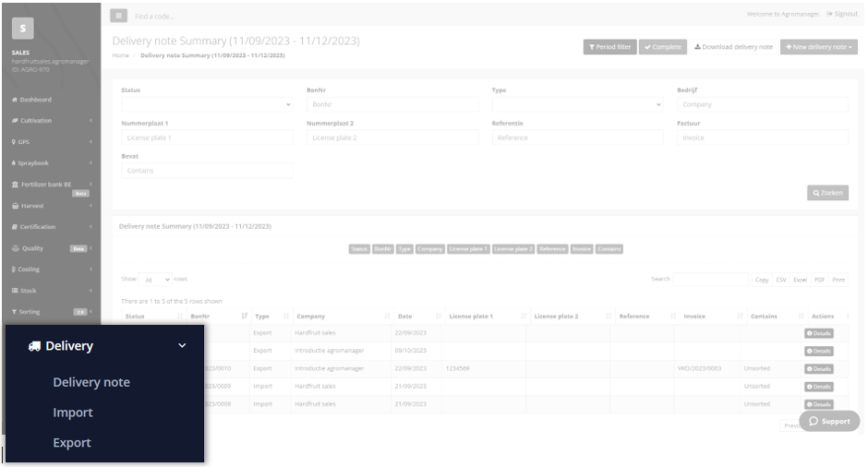Open the Type filter dropdown
The height and width of the screenshot is (467, 868).
(577, 104)
